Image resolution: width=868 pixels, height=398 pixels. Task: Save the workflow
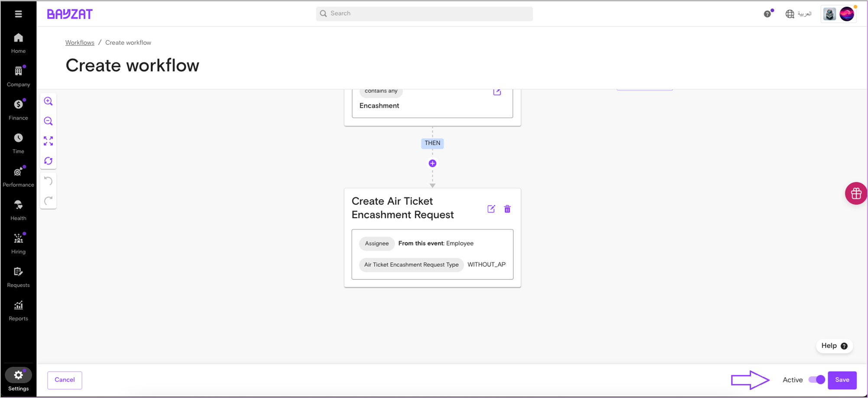[x=842, y=380]
